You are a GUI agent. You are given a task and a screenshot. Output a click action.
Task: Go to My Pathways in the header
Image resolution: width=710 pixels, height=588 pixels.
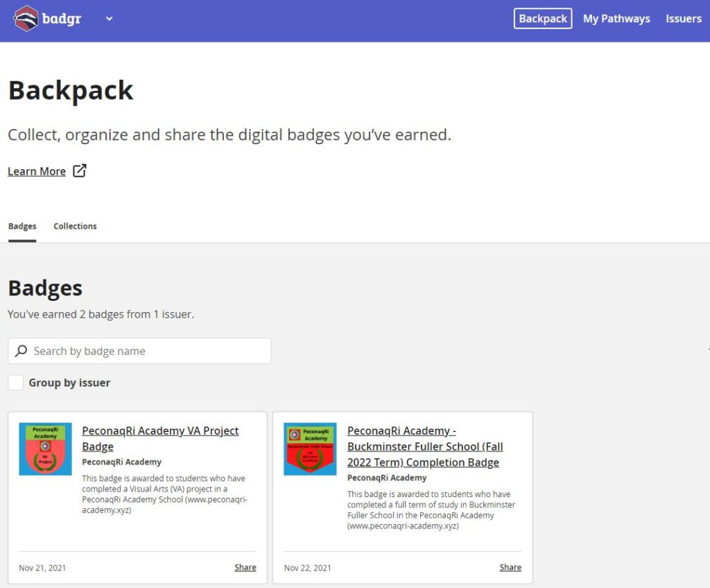point(616,19)
